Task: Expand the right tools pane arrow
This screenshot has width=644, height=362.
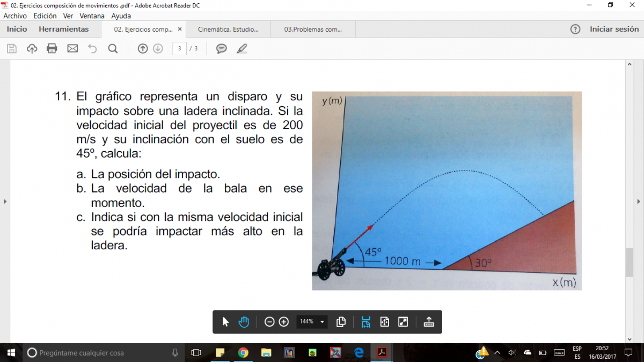Action: (x=639, y=202)
